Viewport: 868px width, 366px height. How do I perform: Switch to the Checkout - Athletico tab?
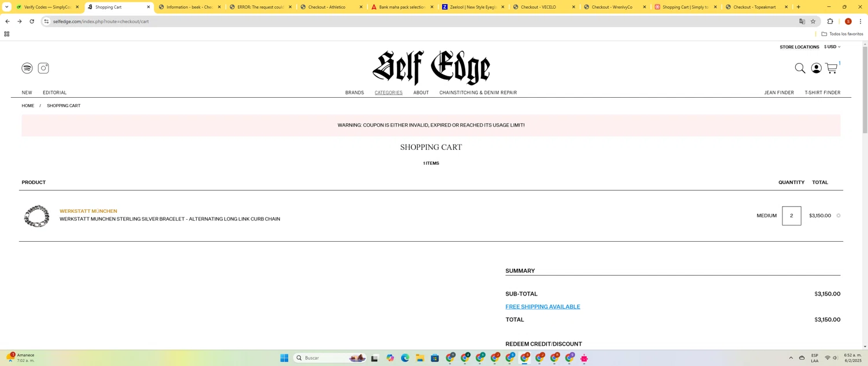331,7
